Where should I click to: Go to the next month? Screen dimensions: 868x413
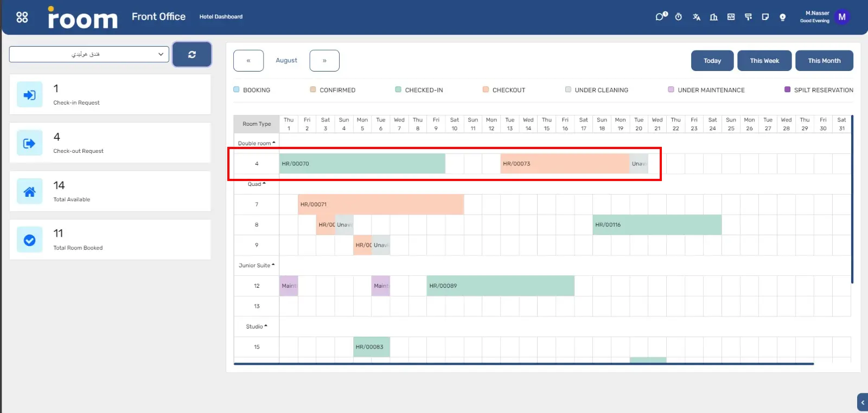324,61
